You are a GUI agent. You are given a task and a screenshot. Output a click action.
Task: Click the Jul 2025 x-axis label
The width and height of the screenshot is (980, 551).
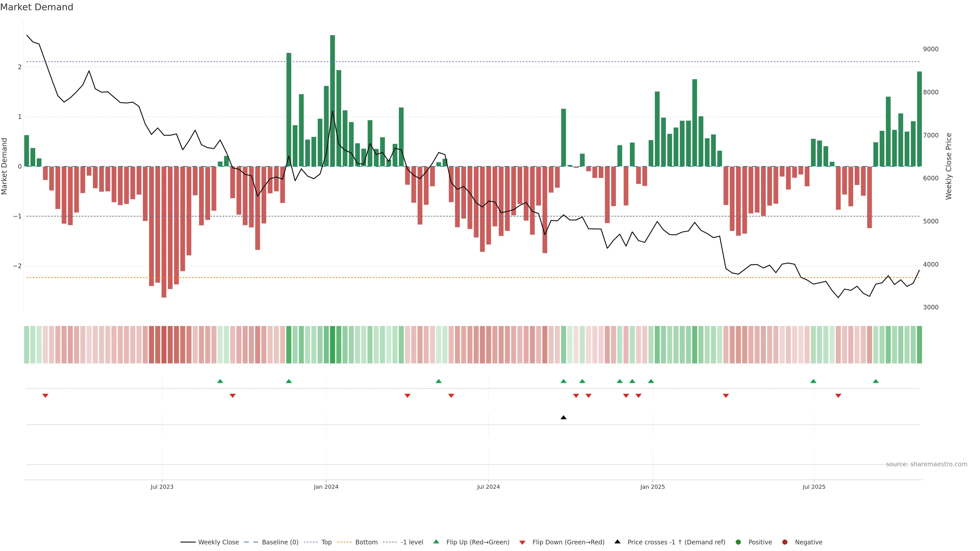tap(814, 487)
